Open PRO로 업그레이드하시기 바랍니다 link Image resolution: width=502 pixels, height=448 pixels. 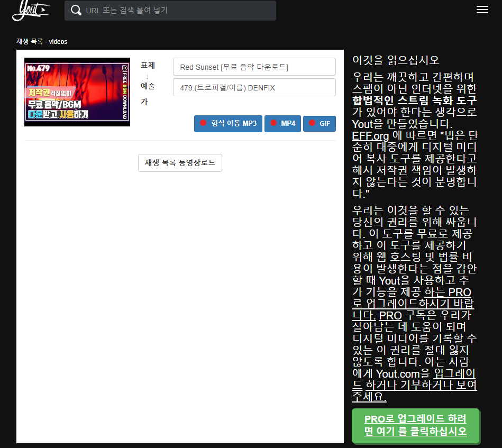pos(413,304)
